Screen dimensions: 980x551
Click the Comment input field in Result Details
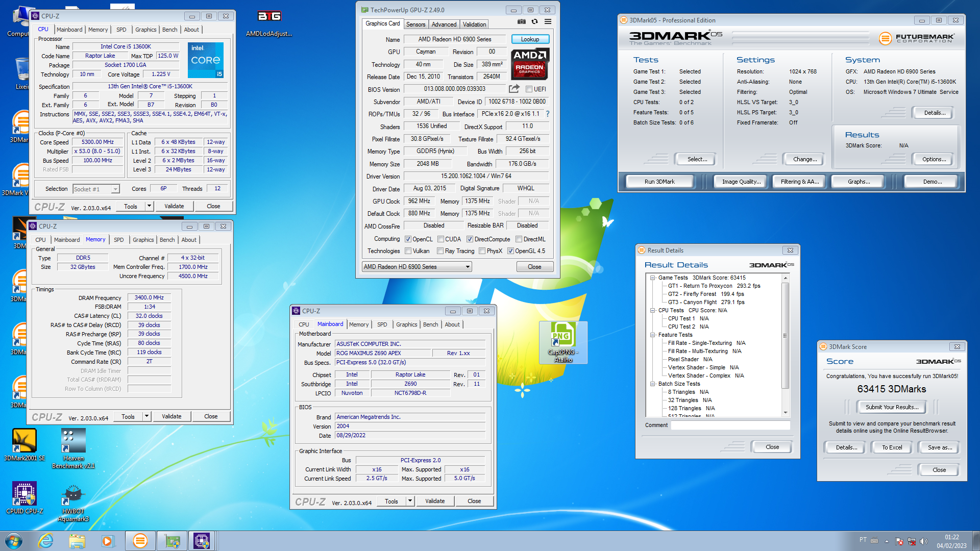(x=730, y=425)
